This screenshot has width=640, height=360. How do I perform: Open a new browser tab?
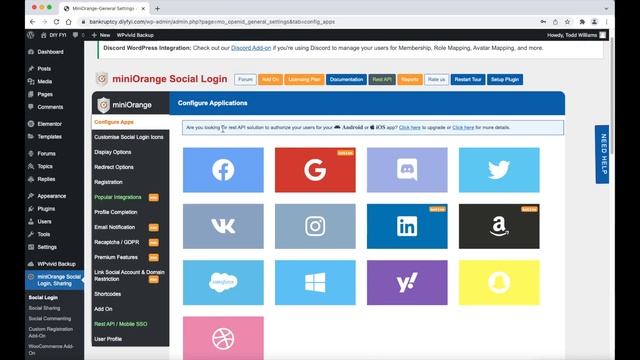click(x=157, y=8)
